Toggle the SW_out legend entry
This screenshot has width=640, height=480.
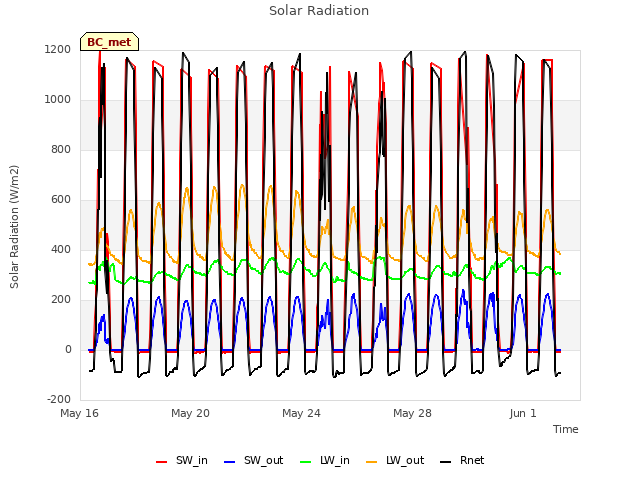pos(253,461)
